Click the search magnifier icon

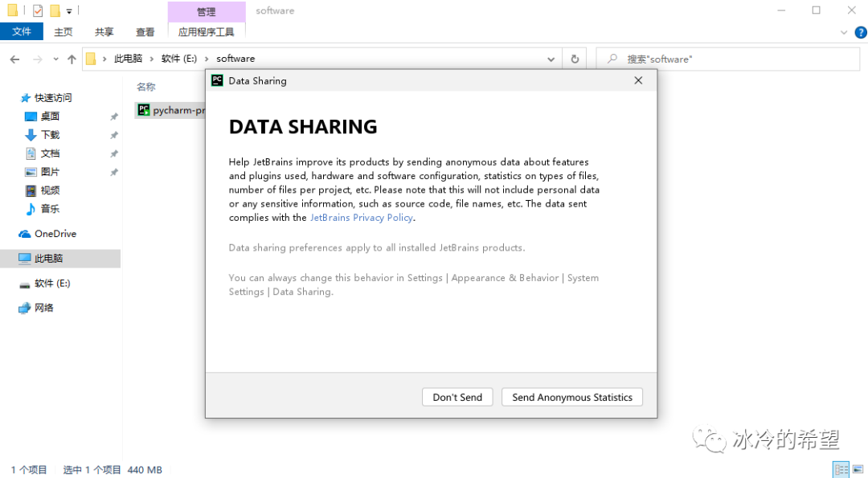612,59
